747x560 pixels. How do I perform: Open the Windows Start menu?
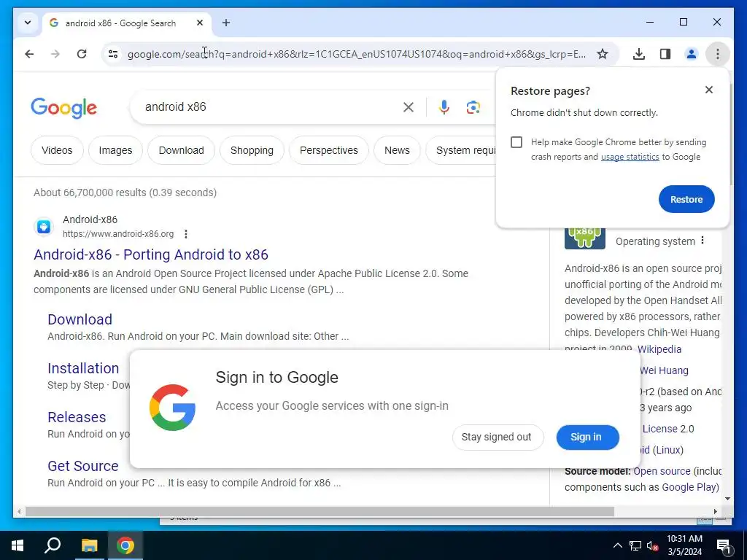18,545
